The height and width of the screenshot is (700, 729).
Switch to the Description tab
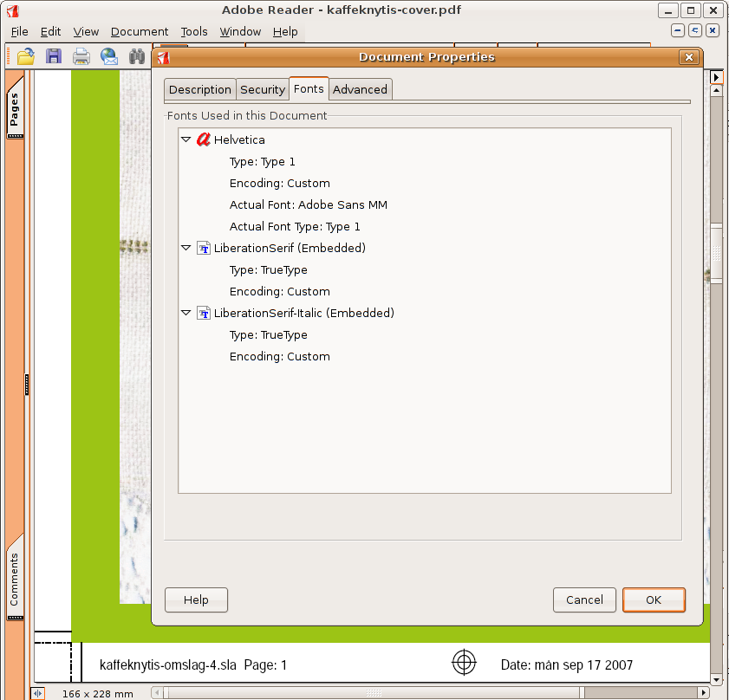(x=199, y=89)
